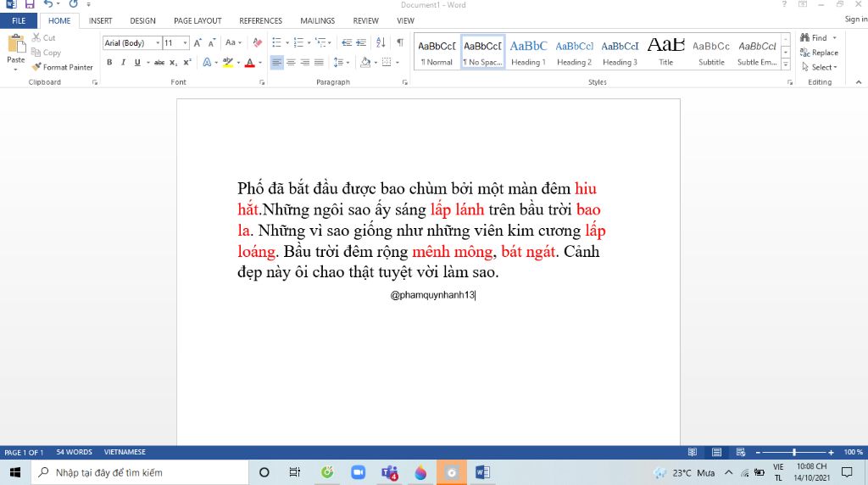Open the Select dropdown in Editing
Image resolution: width=868 pixels, height=485 pixels.
point(820,67)
